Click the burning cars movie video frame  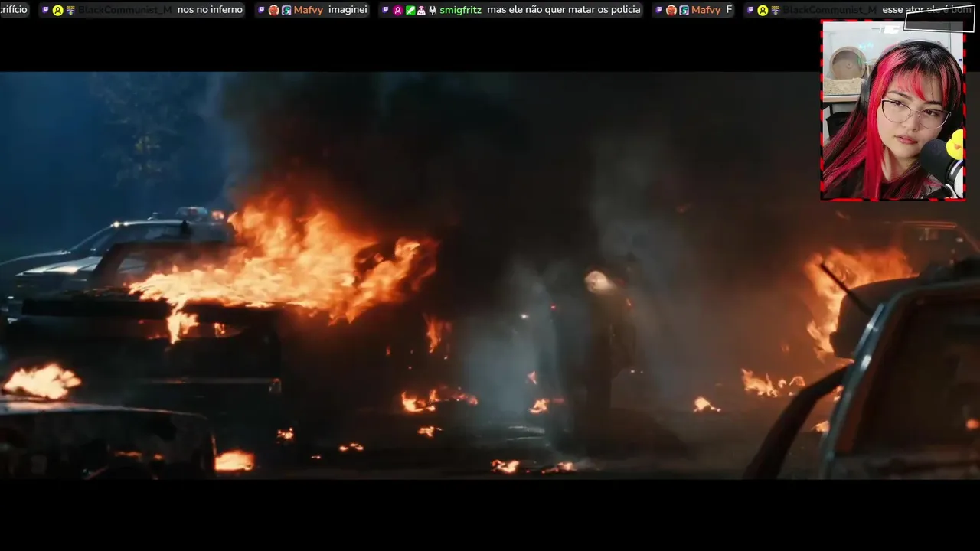(x=490, y=275)
